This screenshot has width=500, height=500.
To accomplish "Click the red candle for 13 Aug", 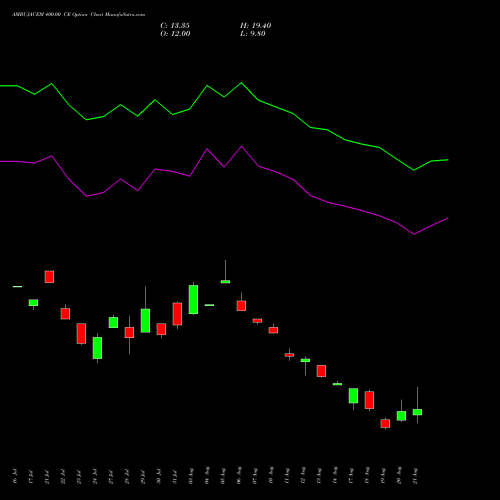I will [x=321, y=371].
